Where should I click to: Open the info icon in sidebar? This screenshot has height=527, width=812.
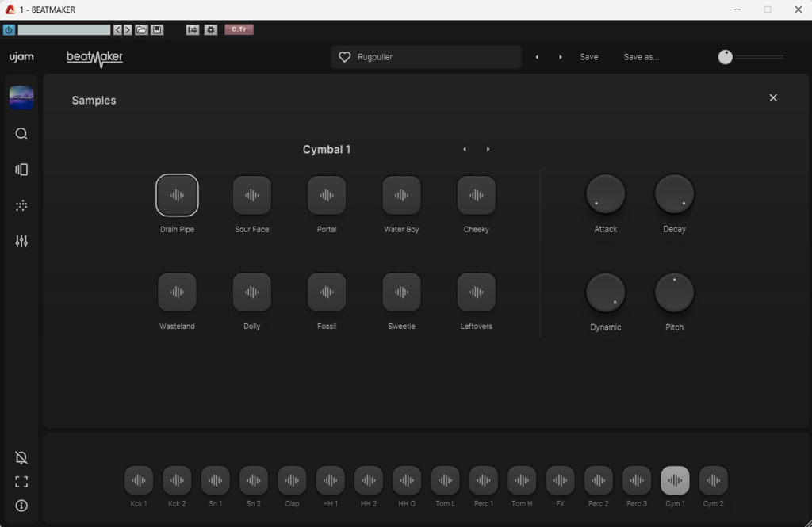click(x=21, y=506)
